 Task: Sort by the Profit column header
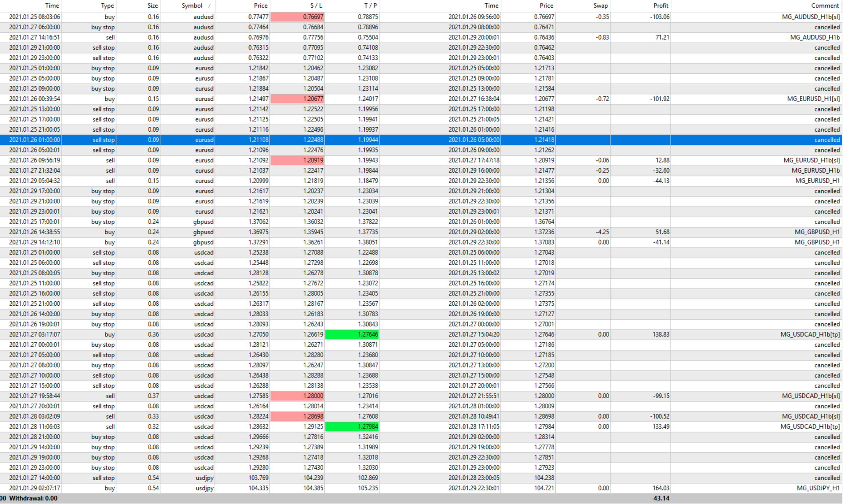pos(660,6)
